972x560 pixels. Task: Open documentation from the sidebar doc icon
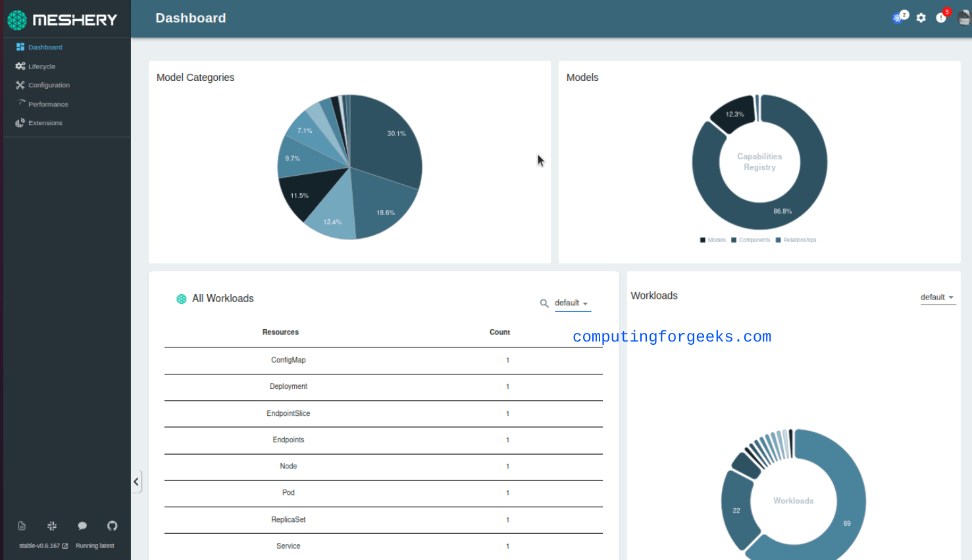tap(21, 525)
